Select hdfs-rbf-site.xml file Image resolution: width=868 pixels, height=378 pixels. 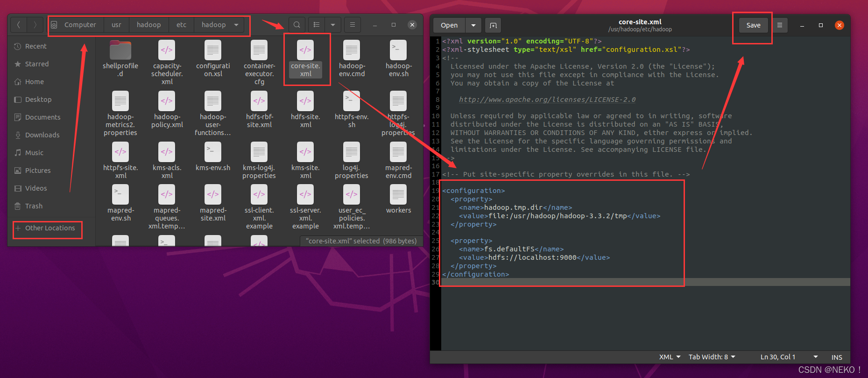(259, 110)
